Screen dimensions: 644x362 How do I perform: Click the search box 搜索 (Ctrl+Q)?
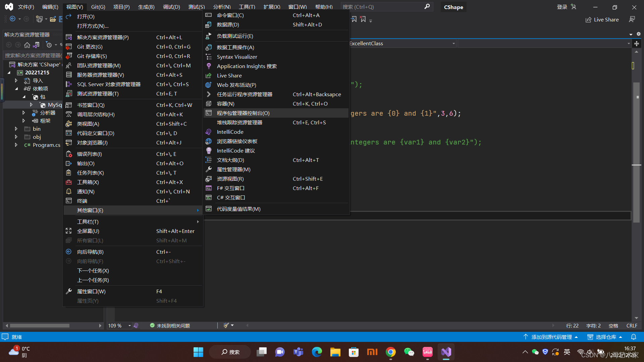pos(382,7)
